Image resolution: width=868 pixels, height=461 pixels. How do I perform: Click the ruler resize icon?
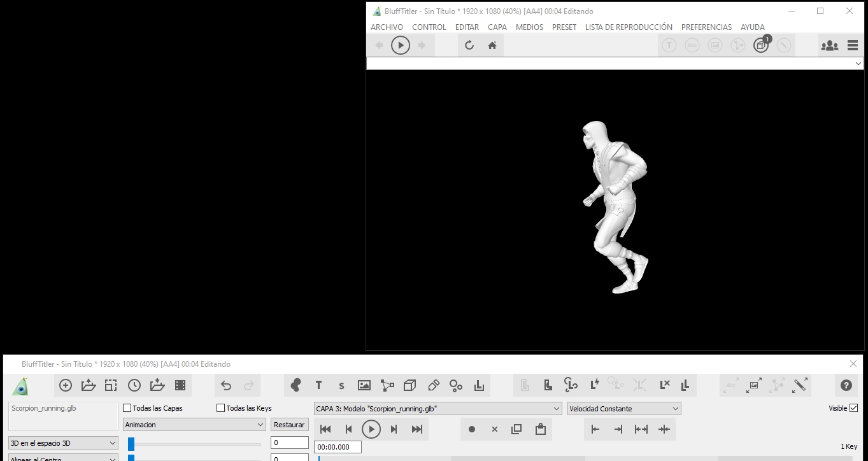tap(800, 385)
